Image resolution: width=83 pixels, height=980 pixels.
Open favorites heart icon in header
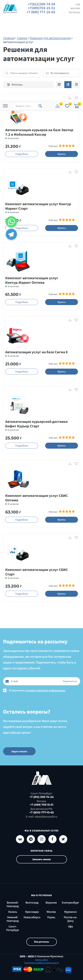point(67,106)
